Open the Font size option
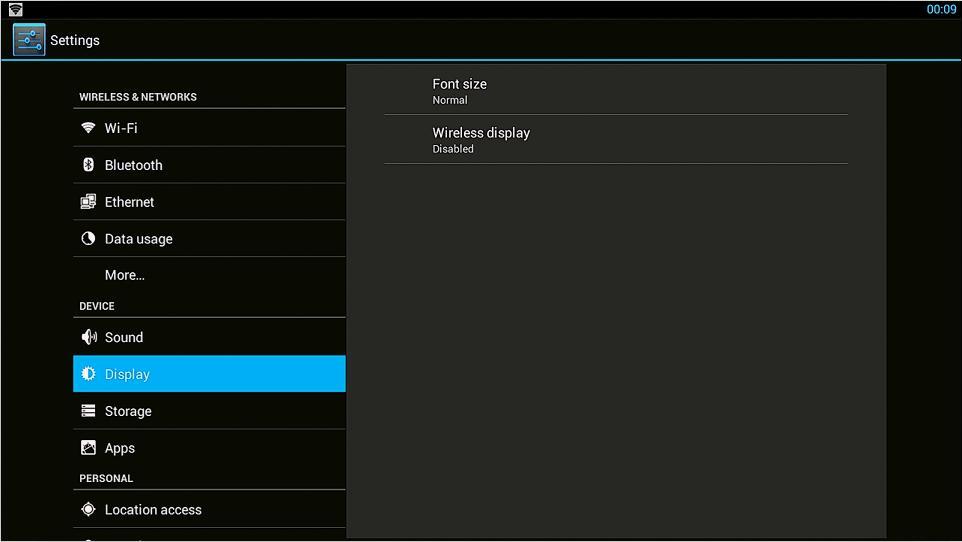962x542 pixels. (616, 90)
